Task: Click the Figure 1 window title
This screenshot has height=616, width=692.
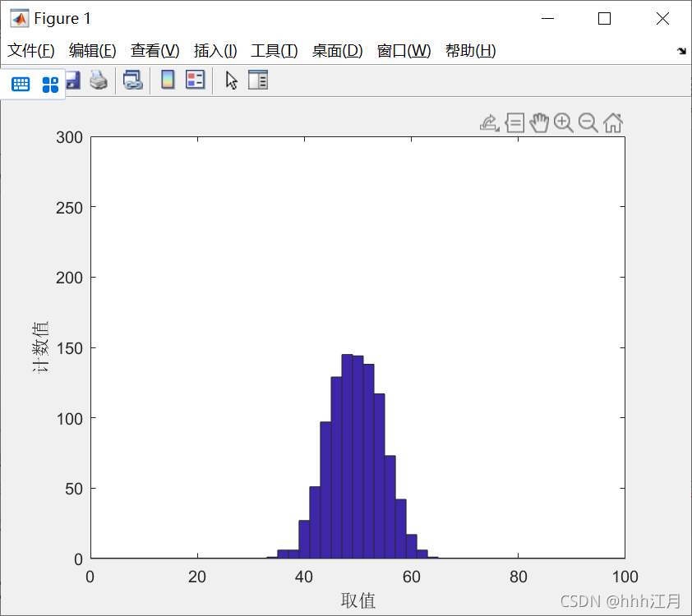Action: tap(62, 19)
